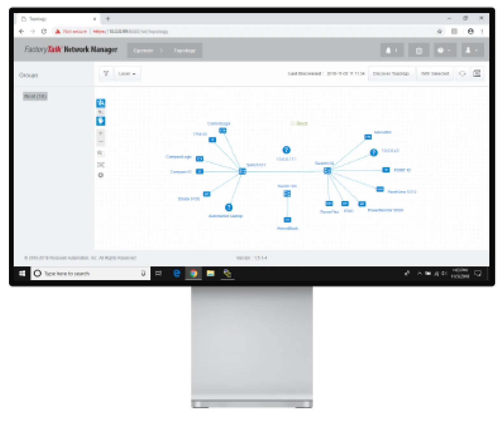The width and height of the screenshot is (504, 421).
Task: Open Microsoft Edge from taskbar
Action: click(177, 273)
